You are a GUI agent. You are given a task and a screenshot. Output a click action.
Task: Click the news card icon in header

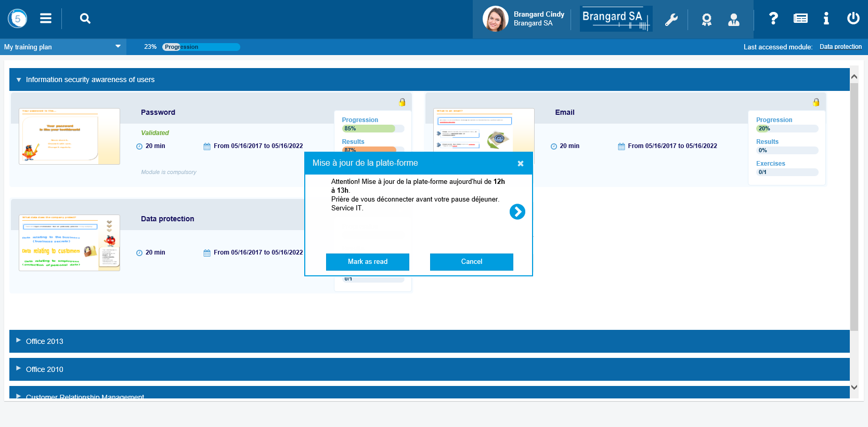(800, 19)
